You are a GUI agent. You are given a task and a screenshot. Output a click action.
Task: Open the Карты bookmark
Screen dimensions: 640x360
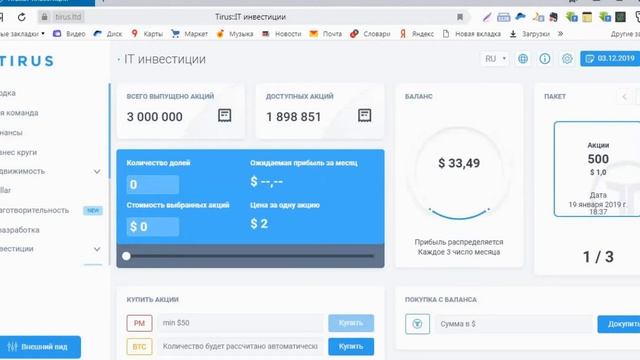coord(147,34)
